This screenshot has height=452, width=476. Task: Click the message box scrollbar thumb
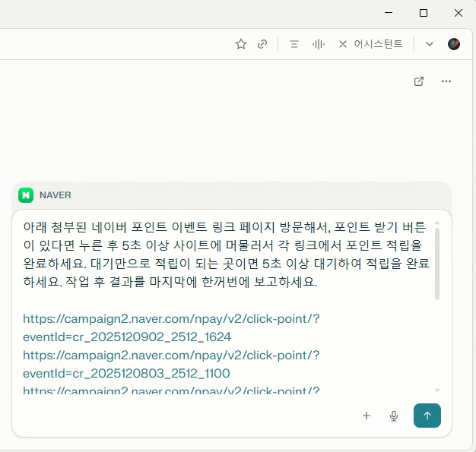point(437,262)
